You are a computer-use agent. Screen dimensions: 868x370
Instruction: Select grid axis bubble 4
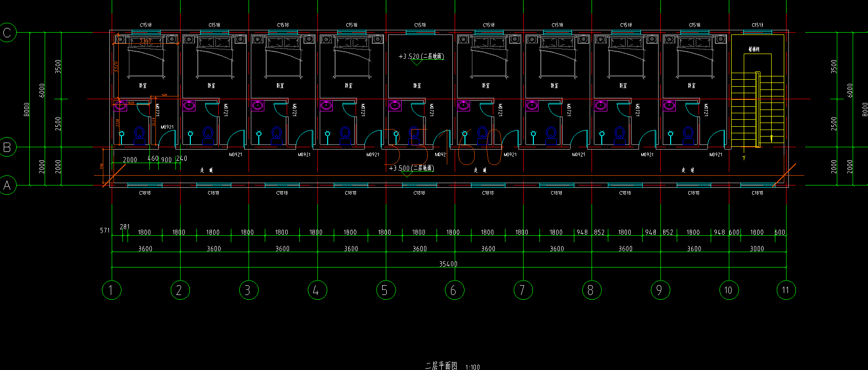click(x=317, y=290)
